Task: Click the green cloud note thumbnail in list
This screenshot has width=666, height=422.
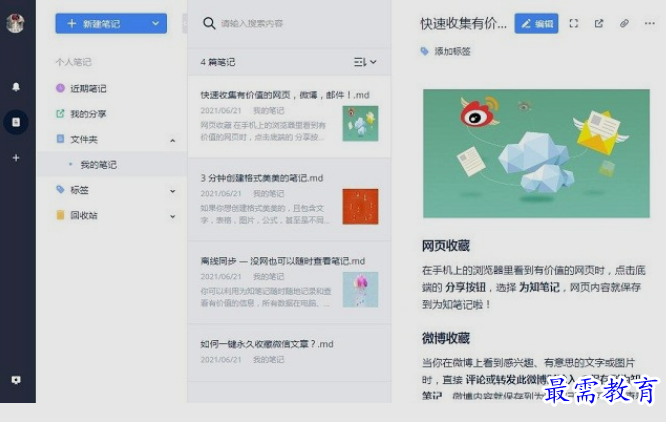Action: (x=360, y=124)
